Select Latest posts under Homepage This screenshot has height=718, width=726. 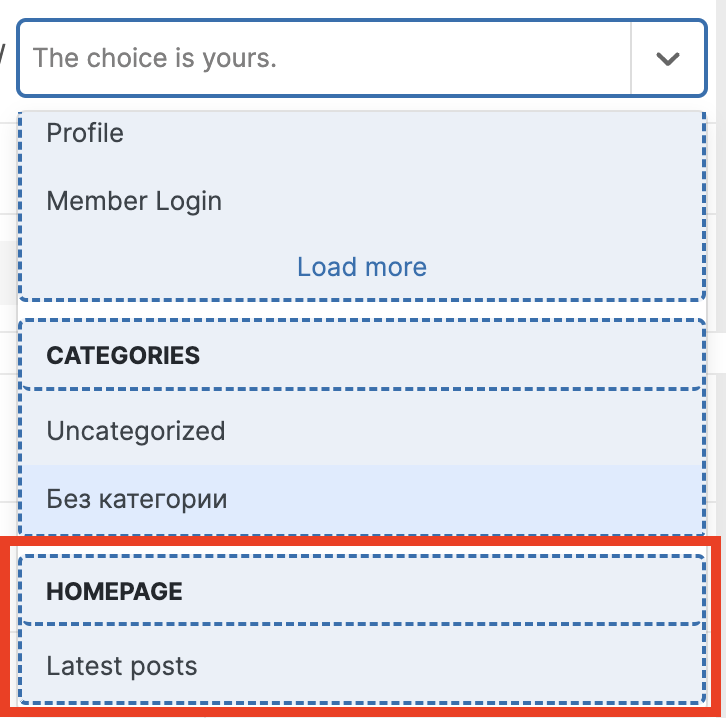click(x=121, y=666)
